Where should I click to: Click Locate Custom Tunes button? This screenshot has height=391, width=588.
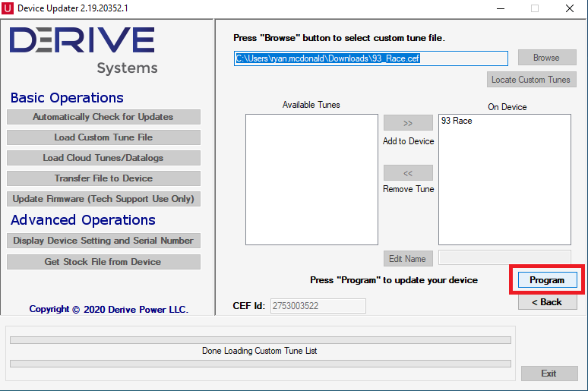coord(531,80)
